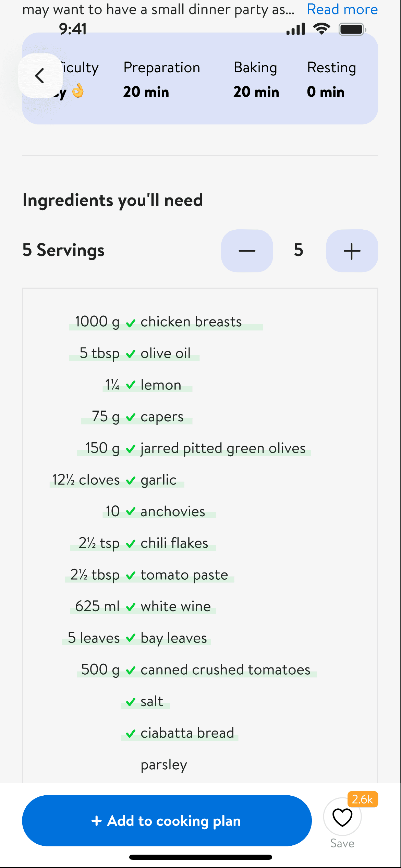
Task: Tap the back arrow button
Action: [40, 75]
